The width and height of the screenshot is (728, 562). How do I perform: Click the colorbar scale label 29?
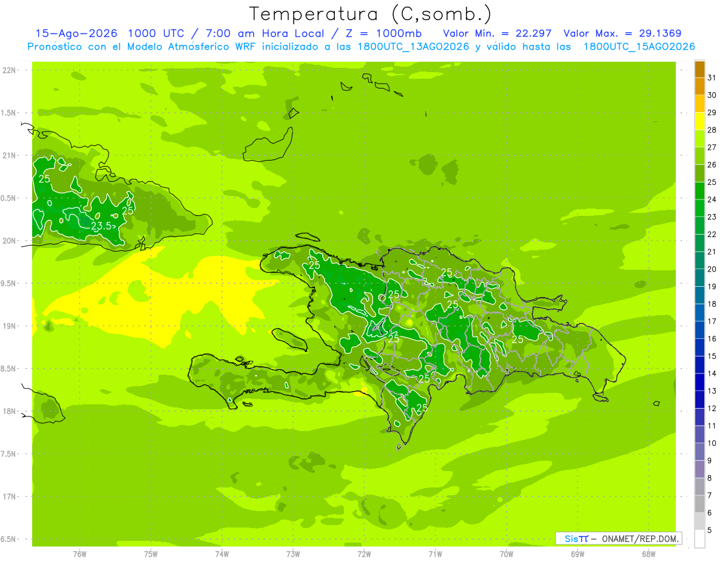pos(712,113)
